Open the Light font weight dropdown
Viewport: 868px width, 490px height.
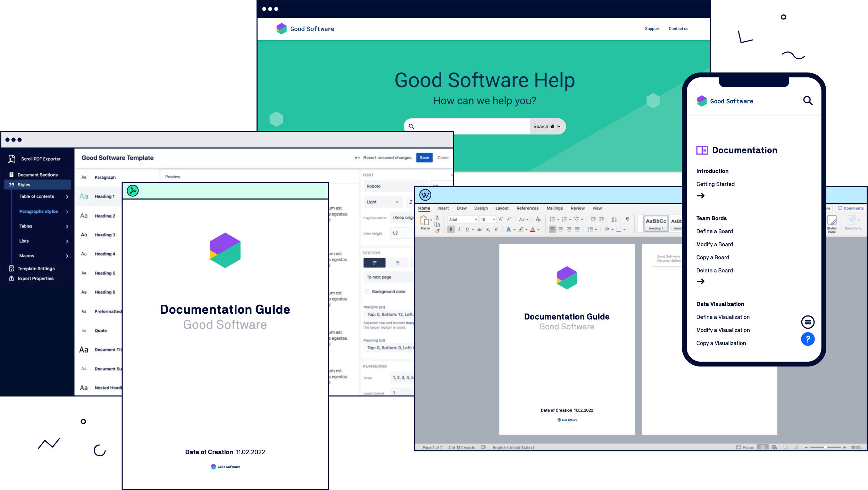tap(383, 202)
